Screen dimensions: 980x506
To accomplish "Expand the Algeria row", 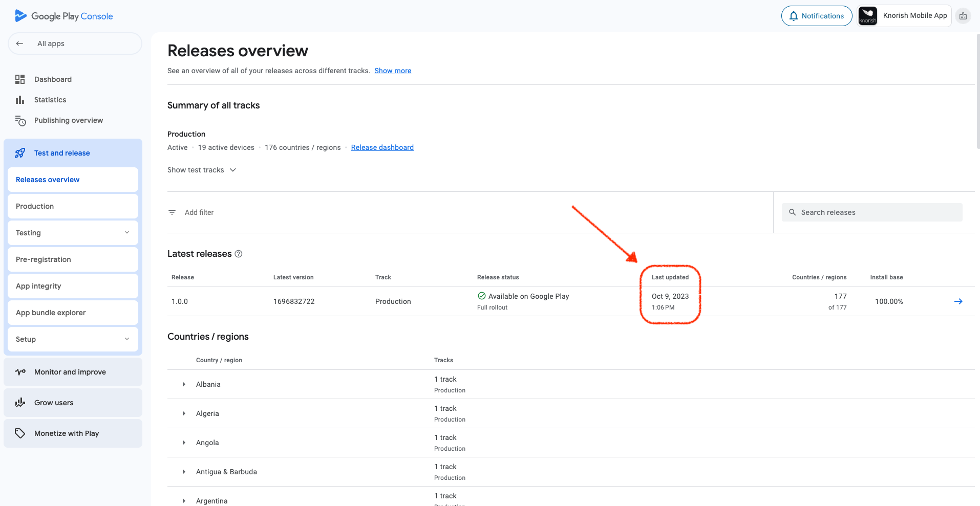I will [184, 413].
